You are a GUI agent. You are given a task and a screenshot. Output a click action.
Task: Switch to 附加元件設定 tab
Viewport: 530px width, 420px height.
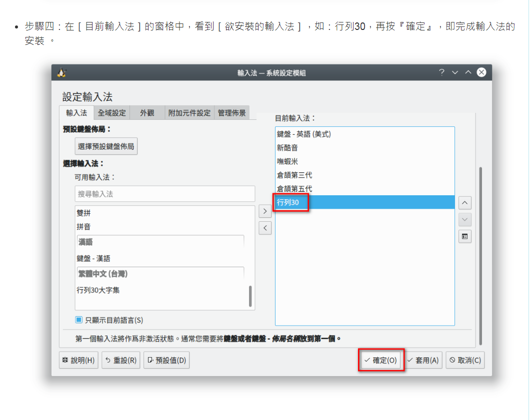point(189,113)
